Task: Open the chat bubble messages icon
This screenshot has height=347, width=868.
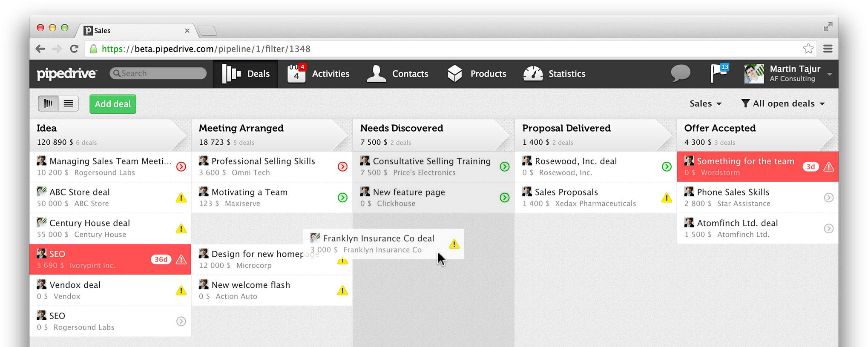Action: (681, 73)
